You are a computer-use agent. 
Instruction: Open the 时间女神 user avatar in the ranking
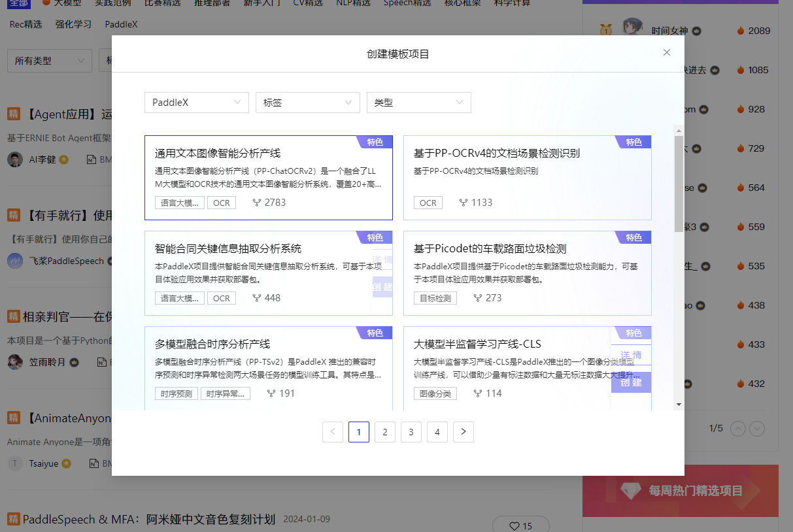[633, 29]
